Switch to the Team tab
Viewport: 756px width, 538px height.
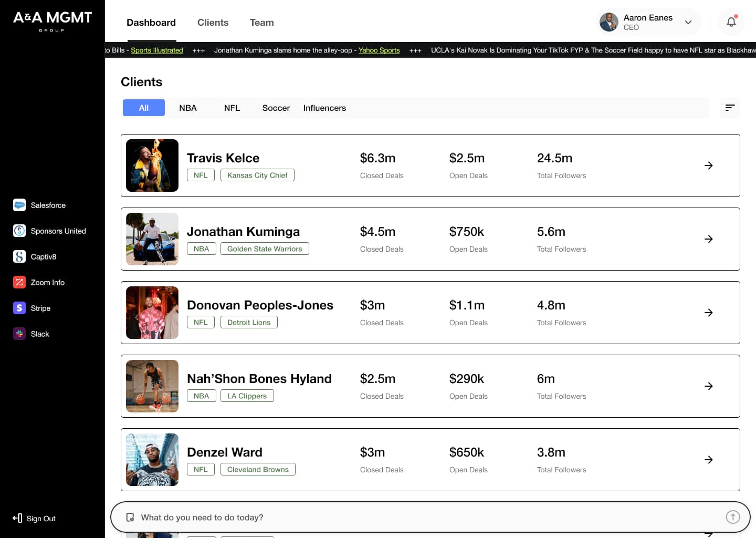(x=262, y=23)
